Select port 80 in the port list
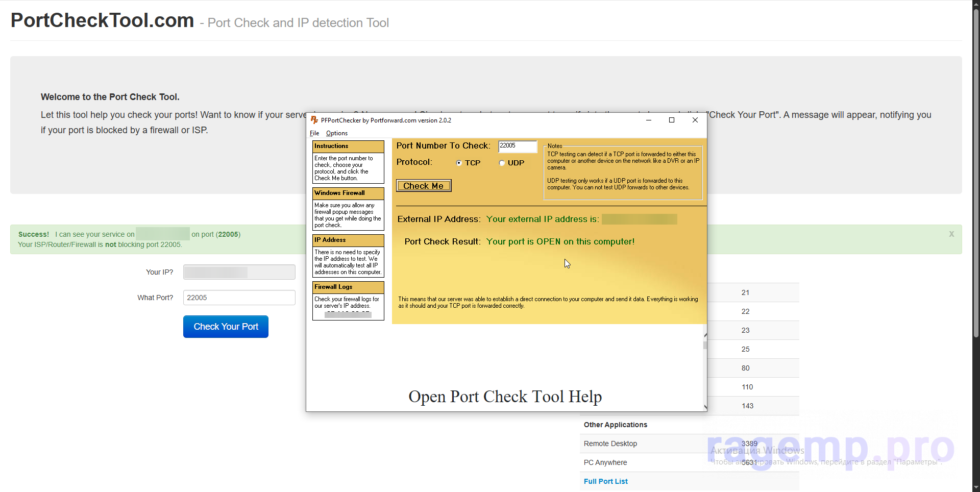The width and height of the screenshot is (980, 492). [745, 368]
